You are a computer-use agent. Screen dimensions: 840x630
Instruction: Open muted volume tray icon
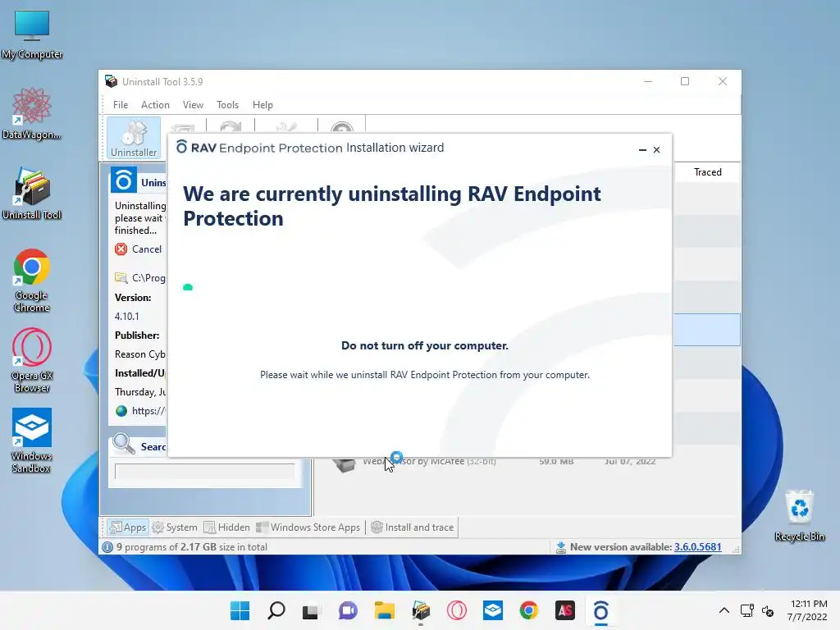[x=768, y=610]
